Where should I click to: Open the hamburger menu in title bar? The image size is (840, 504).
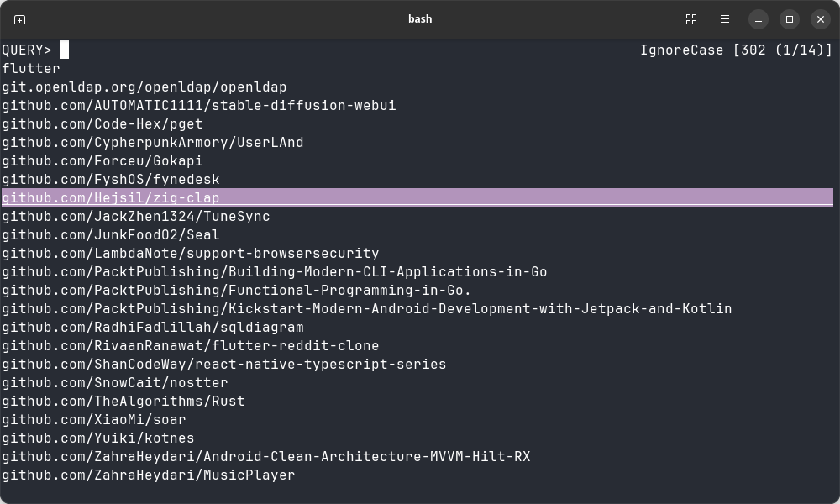pyautogui.click(x=725, y=19)
